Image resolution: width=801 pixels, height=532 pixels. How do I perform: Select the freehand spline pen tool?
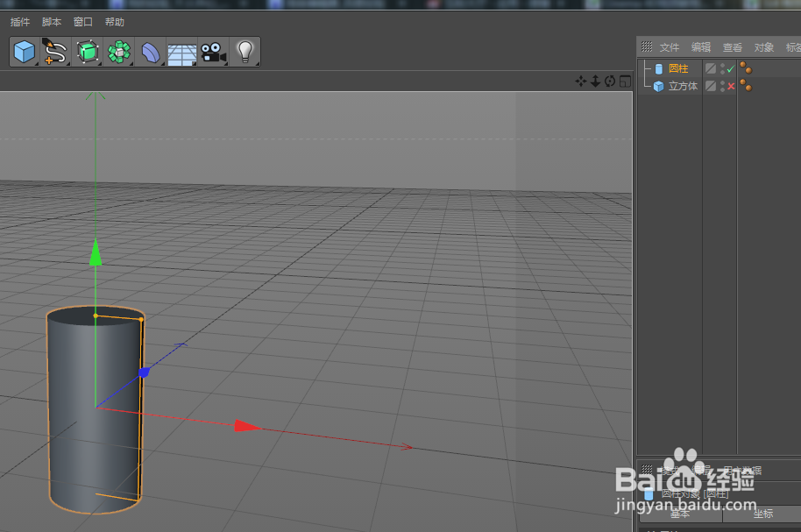pos(54,51)
